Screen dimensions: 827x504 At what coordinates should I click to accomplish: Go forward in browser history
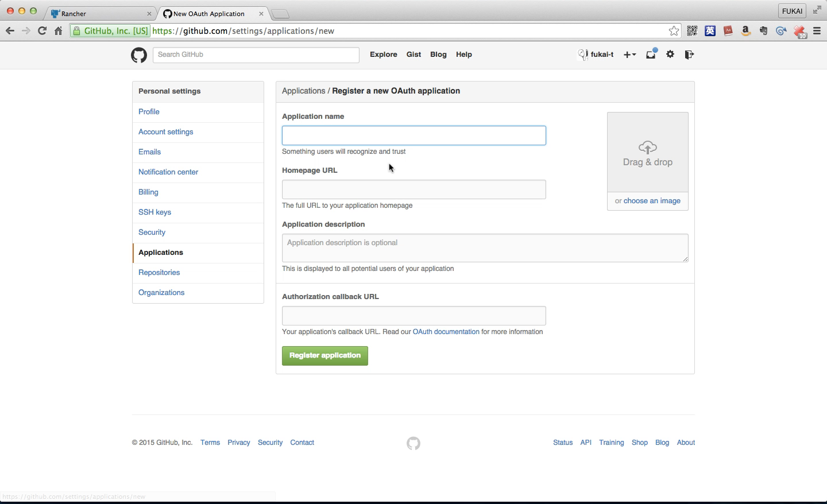26,31
